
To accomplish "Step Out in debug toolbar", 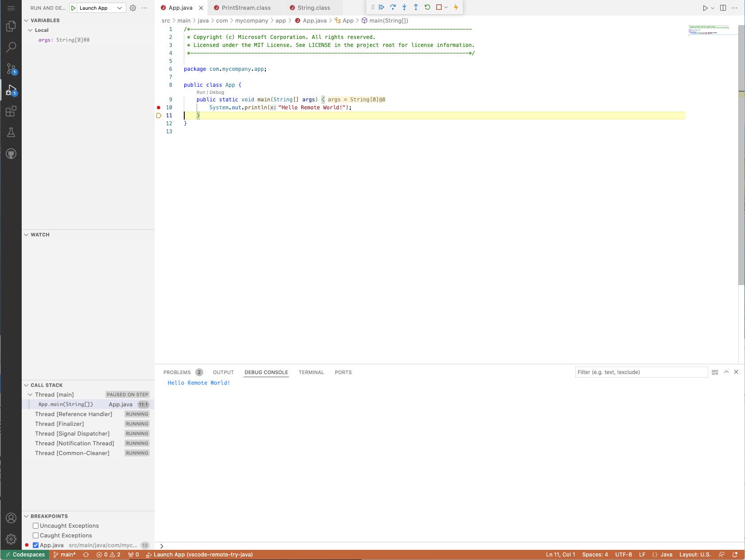I will click(x=416, y=7).
